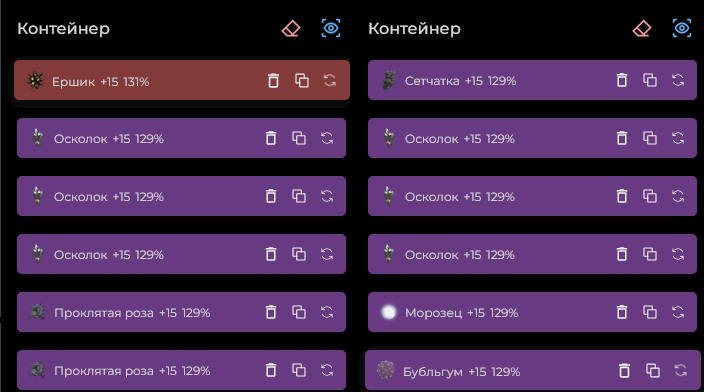Image resolution: width=704 pixels, height=392 pixels.
Task: Copy the Сетчатка artifact entry
Action: [650, 80]
